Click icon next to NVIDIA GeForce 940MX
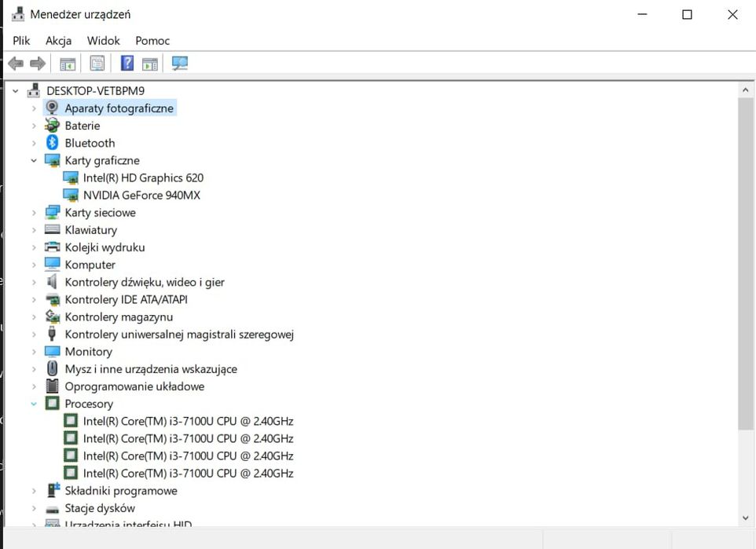Screen dimensions: 756x549 [x=71, y=196]
